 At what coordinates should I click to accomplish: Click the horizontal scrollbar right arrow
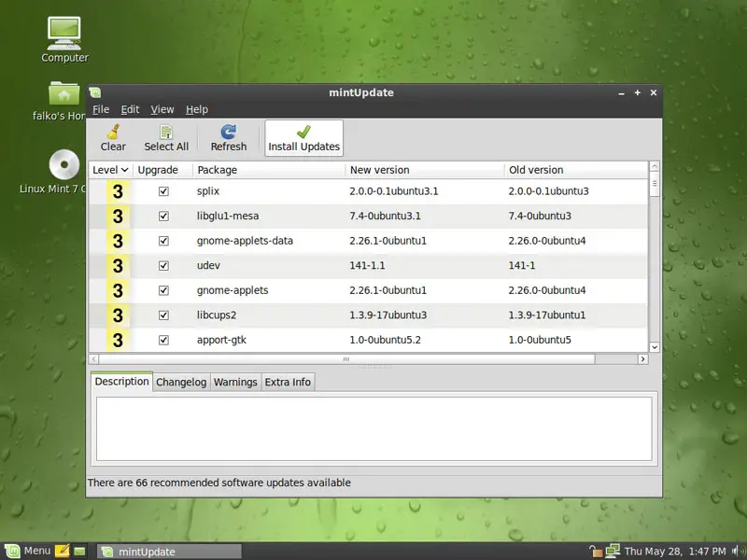[642, 359]
